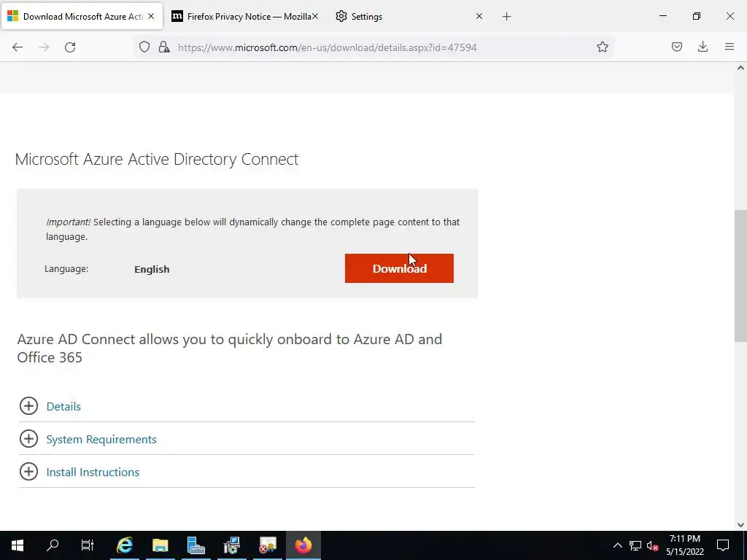747x560 pixels.
Task: Minimize the Firefox window
Action: tap(662, 16)
